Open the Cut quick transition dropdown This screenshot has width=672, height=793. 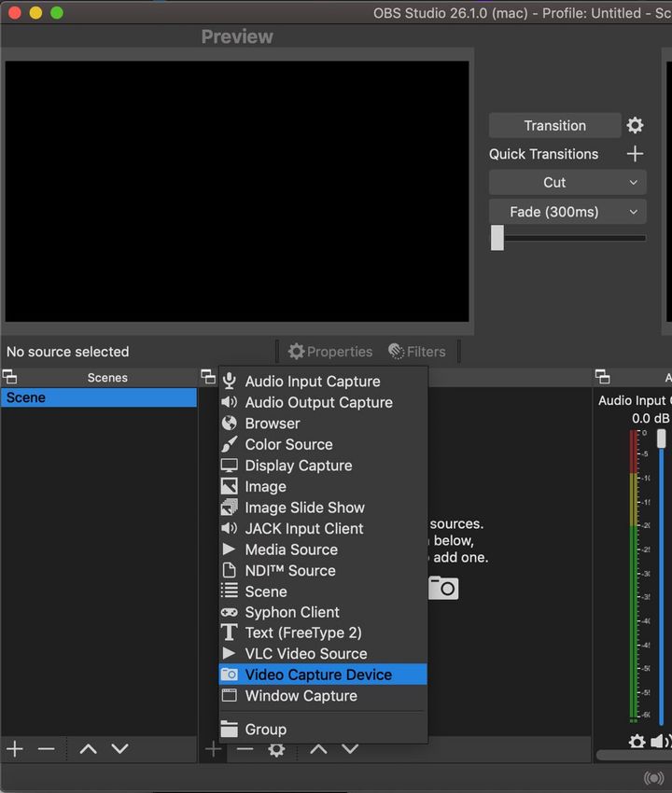pos(567,183)
